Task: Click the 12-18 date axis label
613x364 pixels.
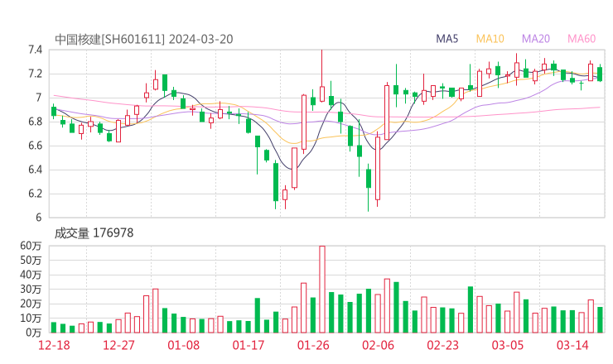Action: tap(54, 345)
